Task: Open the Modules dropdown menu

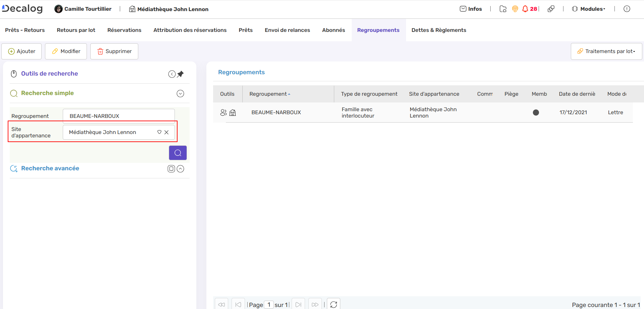Action: click(589, 9)
